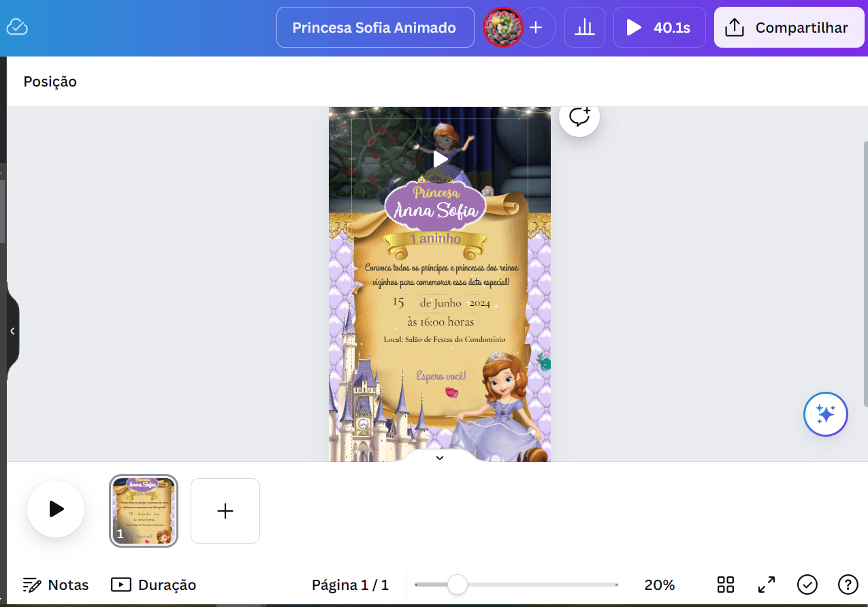Select the 2024 year text
The image size is (868, 607).
(480, 304)
